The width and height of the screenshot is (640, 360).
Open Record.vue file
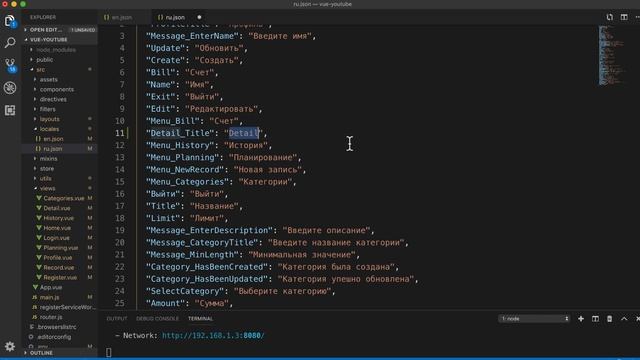[x=59, y=268]
